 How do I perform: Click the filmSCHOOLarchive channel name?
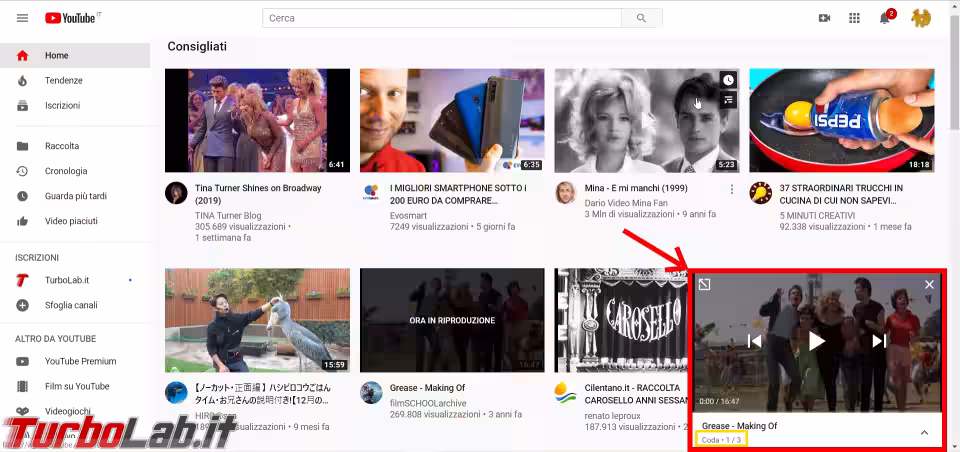(x=428, y=404)
